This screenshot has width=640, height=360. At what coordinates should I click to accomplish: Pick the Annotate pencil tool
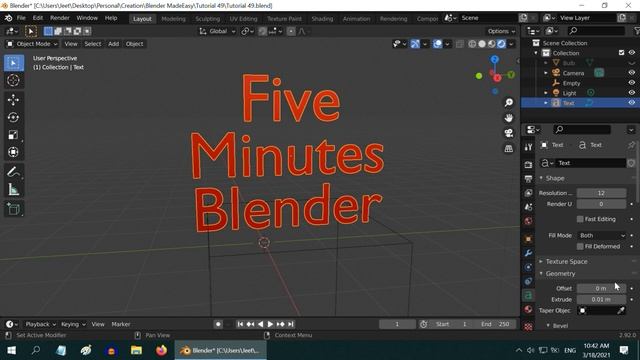[x=13, y=172]
